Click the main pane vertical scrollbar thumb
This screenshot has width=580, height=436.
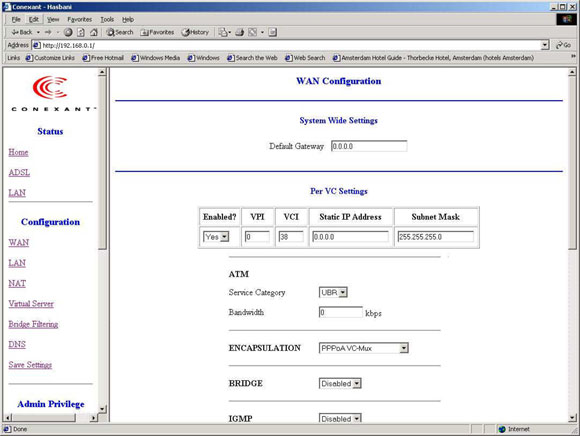pyautogui.click(x=572, y=163)
